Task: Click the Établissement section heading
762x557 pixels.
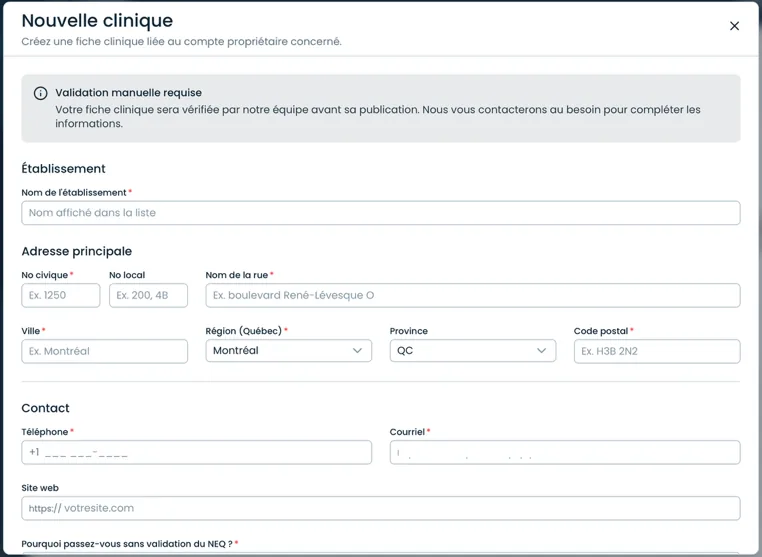Action: (x=63, y=169)
